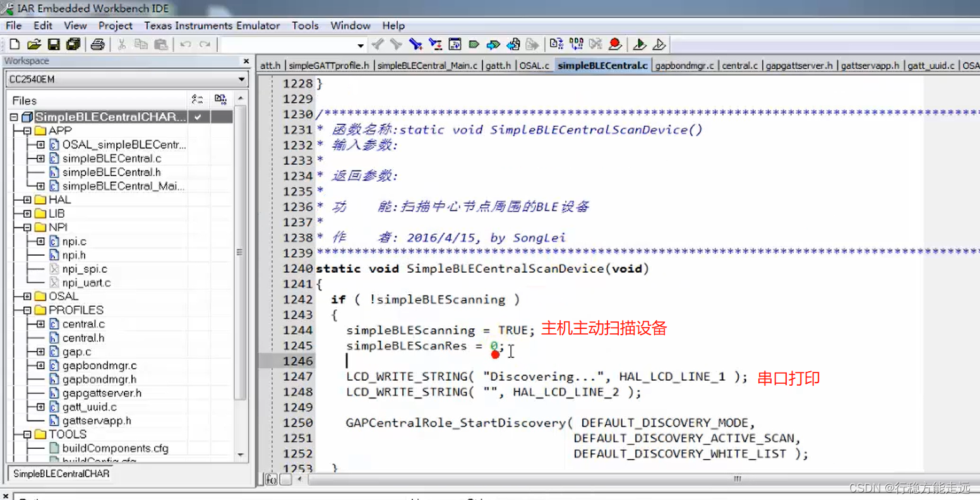This screenshot has width=980, height=500.
Task: Open the View menu
Action: [75, 25]
